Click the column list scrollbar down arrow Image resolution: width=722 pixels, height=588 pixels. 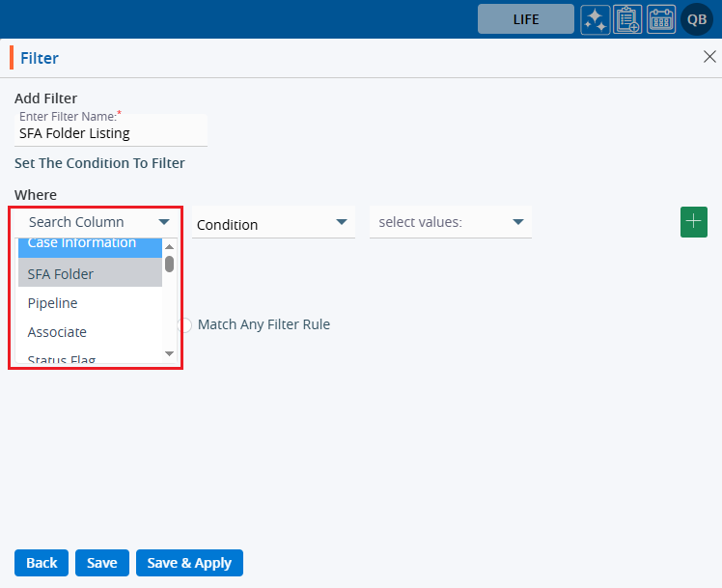pos(170,354)
